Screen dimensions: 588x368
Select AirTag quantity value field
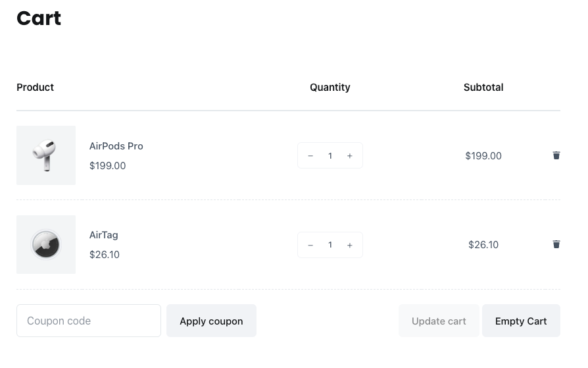pyautogui.click(x=330, y=245)
